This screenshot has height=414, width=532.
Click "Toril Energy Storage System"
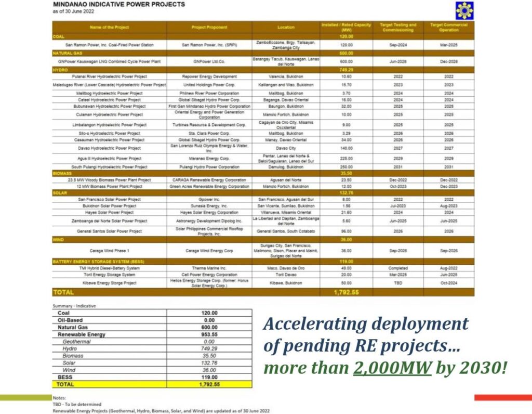tap(109, 275)
